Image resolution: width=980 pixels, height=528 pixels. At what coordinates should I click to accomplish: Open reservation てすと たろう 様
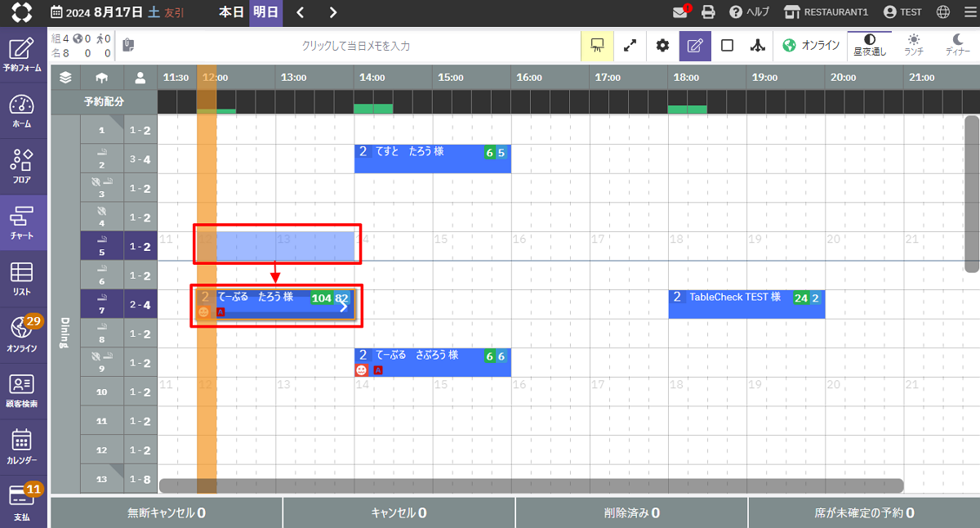pos(432,159)
